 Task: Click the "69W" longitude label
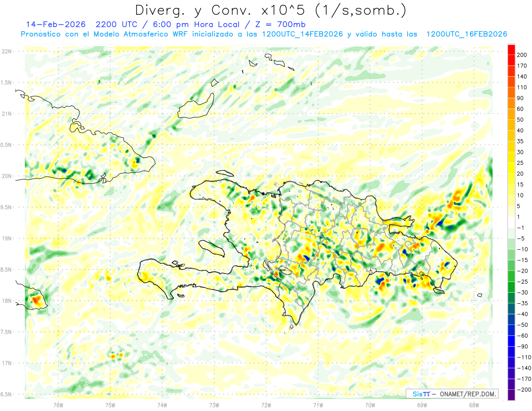tap(422, 405)
